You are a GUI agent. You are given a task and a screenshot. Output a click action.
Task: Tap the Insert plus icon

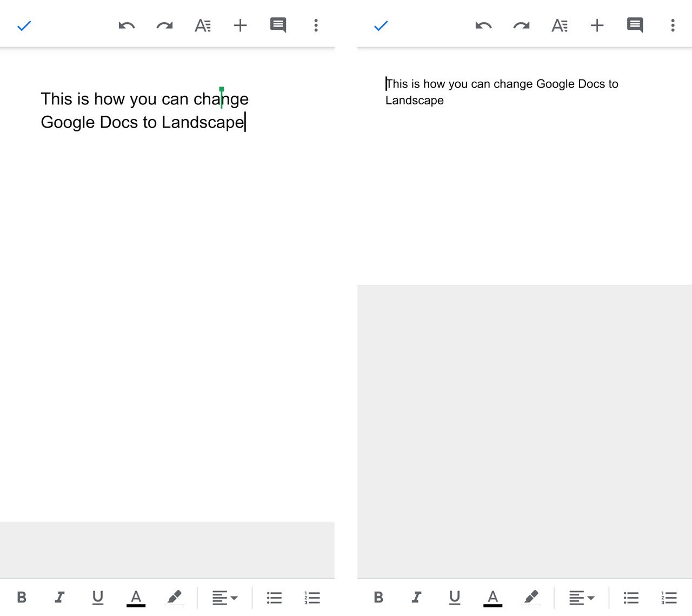pos(241,25)
